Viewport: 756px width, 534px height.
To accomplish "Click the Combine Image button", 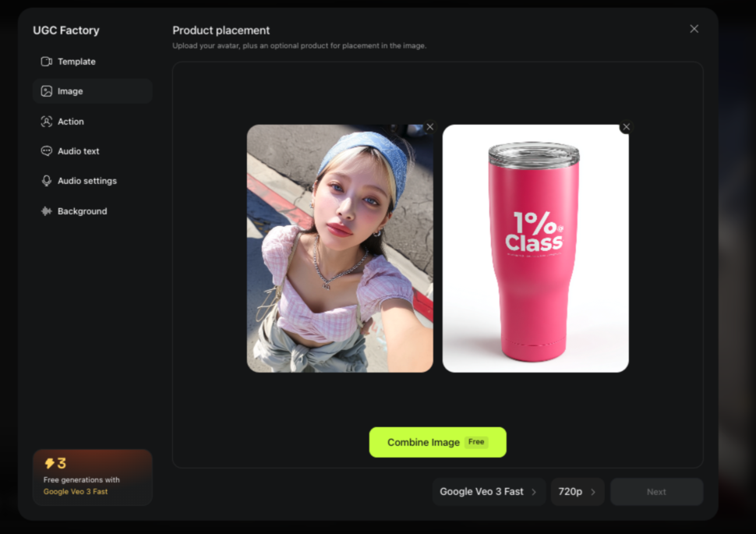I will pyautogui.click(x=438, y=442).
